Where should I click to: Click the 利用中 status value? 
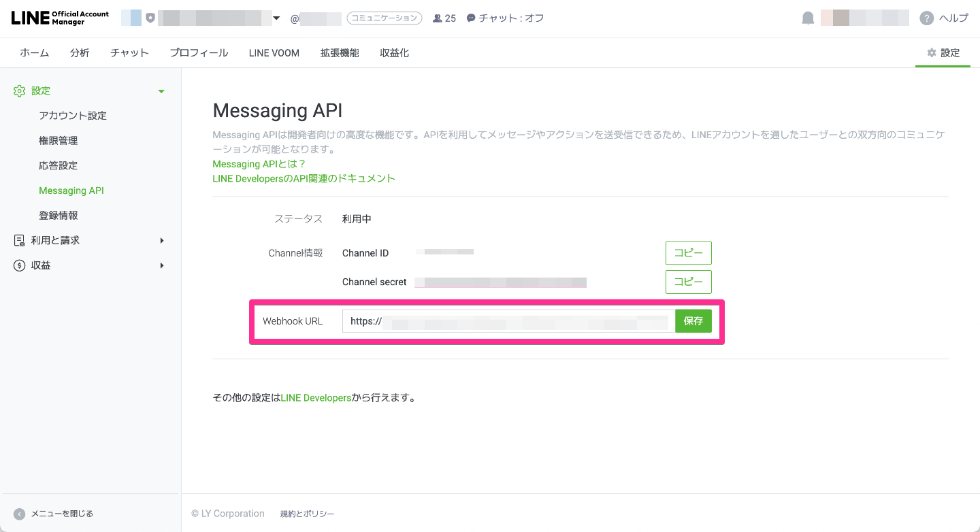click(357, 219)
